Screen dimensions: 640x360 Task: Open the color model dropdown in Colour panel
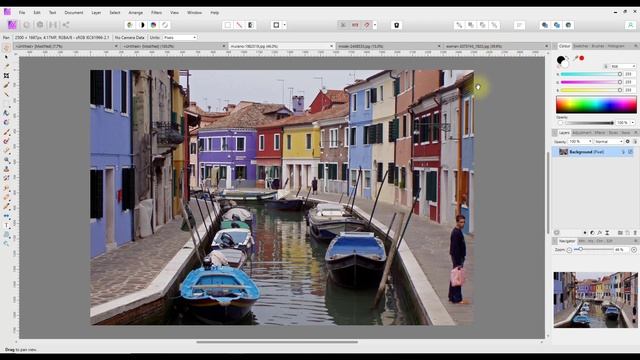(623, 66)
